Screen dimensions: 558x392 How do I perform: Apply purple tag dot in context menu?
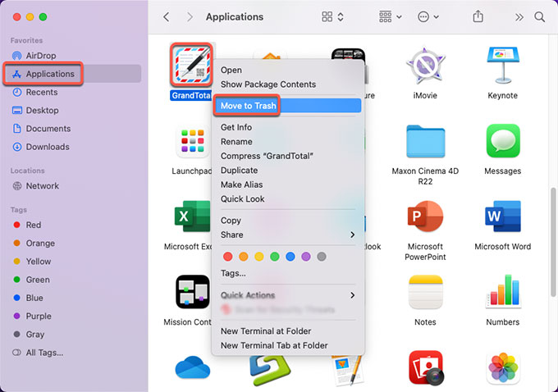click(x=306, y=257)
